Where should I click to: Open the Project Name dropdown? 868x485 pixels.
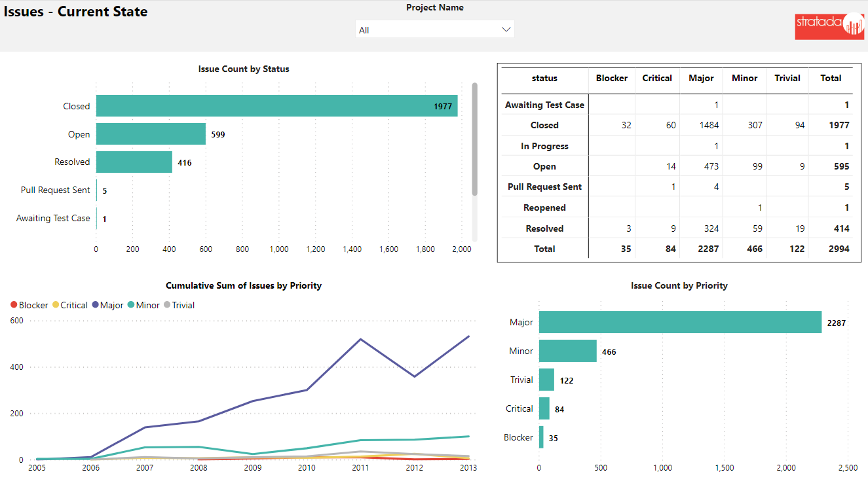tap(434, 30)
